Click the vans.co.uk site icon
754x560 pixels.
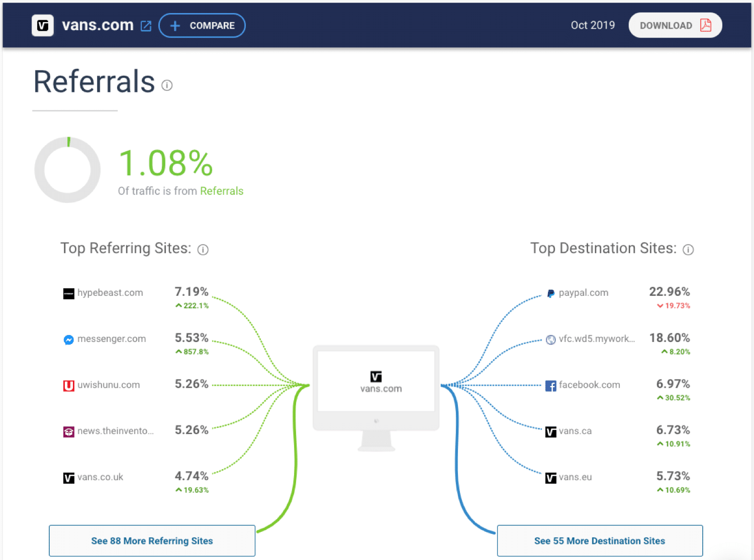68,478
